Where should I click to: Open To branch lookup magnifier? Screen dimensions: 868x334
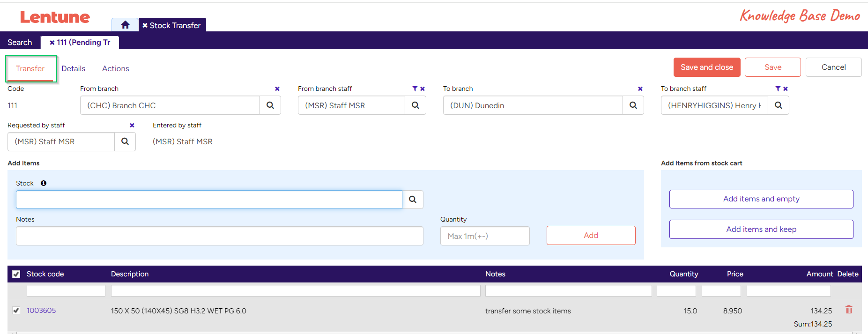click(633, 105)
